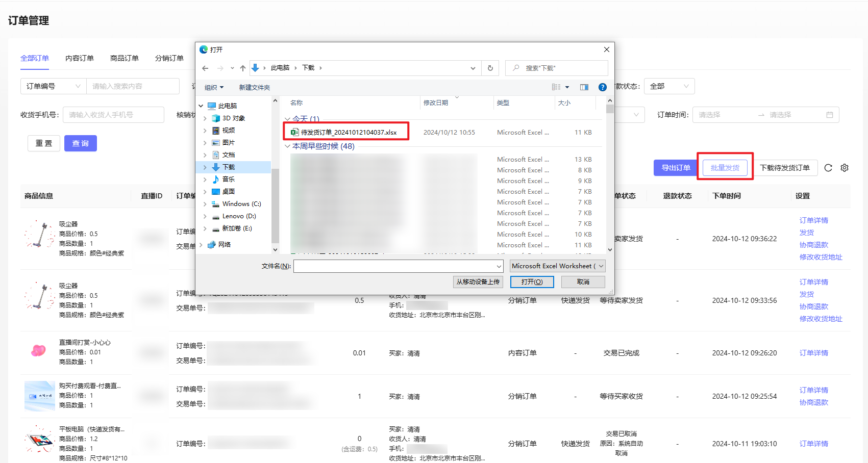
Task: Open the table settings gear icon
Action: click(845, 168)
